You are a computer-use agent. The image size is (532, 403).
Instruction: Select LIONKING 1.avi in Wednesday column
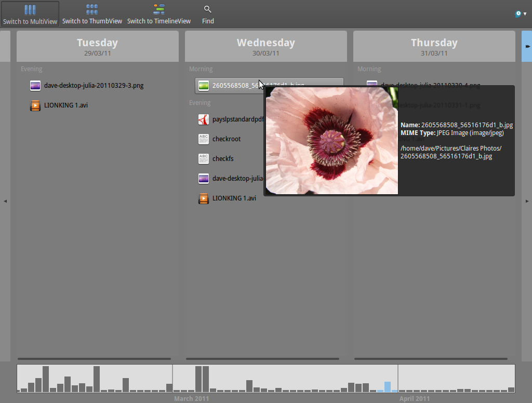tap(234, 198)
